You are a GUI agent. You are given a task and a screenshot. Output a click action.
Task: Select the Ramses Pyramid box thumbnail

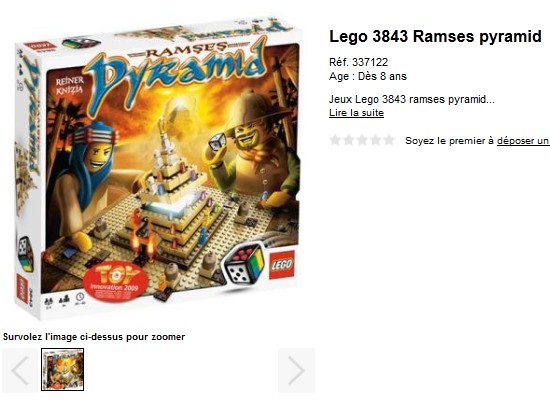pyautogui.click(x=62, y=369)
